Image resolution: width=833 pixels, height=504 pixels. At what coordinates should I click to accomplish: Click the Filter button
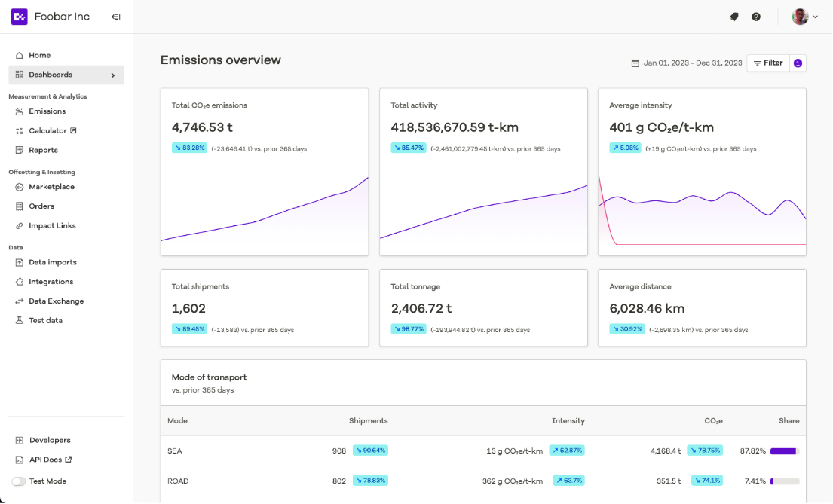click(768, 63)
